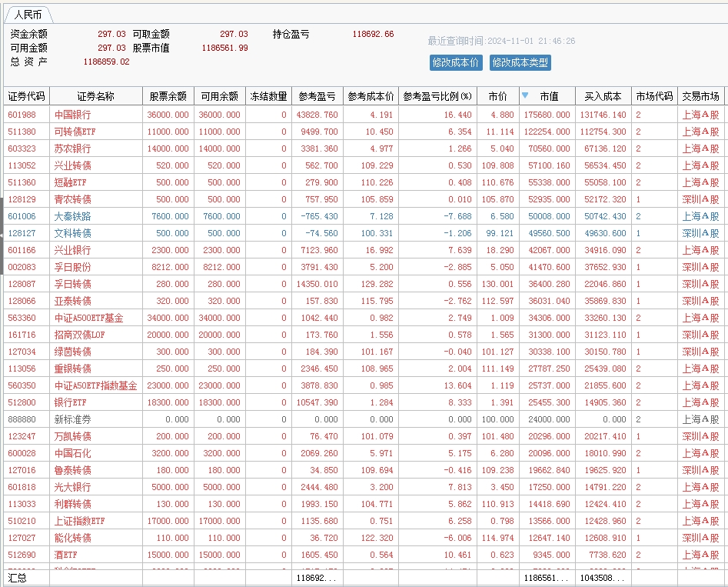
Task: Click market value cell 175680.000
Action: 547,115
